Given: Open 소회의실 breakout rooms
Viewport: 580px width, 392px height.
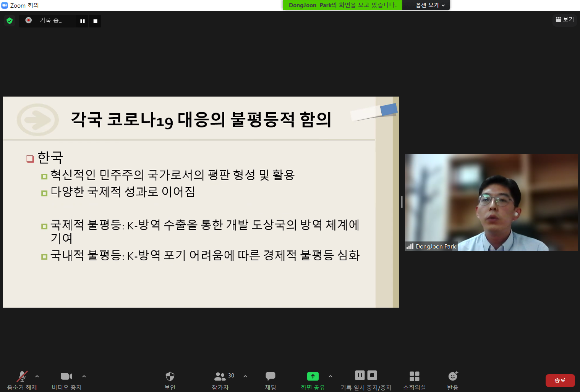Looking at the screenshot, I should click(x=414, y=377).
